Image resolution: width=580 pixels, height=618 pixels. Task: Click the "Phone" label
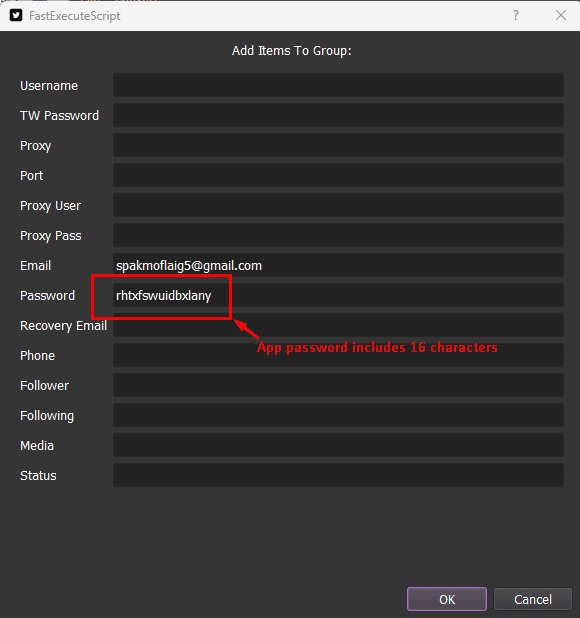(37, 356)
